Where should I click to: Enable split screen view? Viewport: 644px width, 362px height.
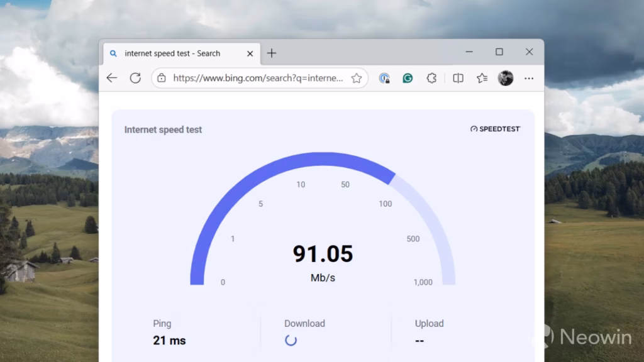tap(458, 78)
